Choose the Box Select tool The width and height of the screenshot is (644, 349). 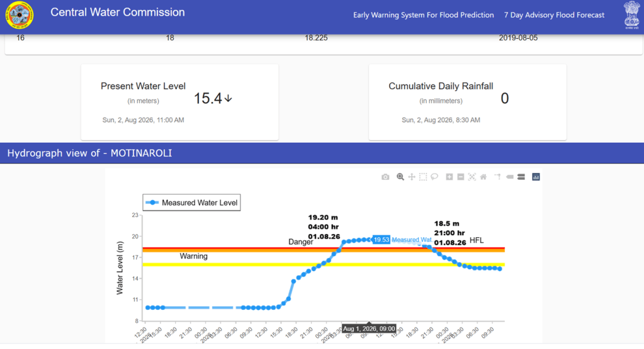pos(423,177)
